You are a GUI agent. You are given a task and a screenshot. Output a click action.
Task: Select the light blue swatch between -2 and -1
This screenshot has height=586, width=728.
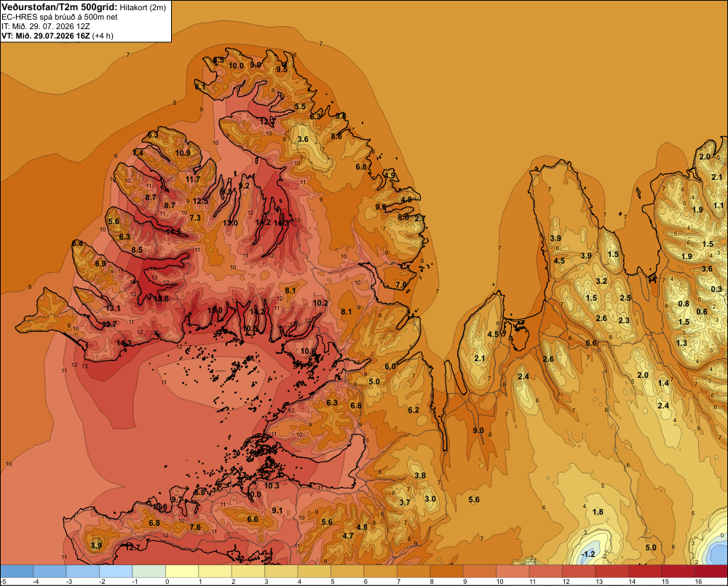pyautogui.click(x=116, y=571)
